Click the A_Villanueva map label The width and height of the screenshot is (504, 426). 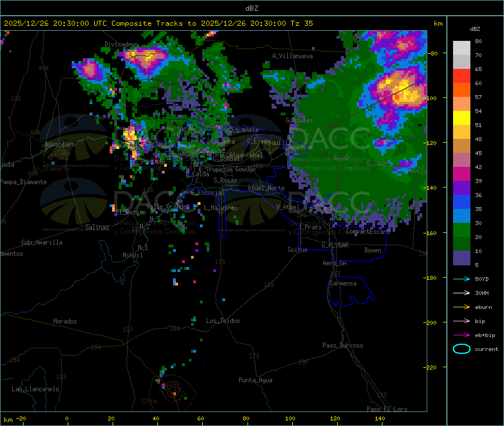pos(292,56)
